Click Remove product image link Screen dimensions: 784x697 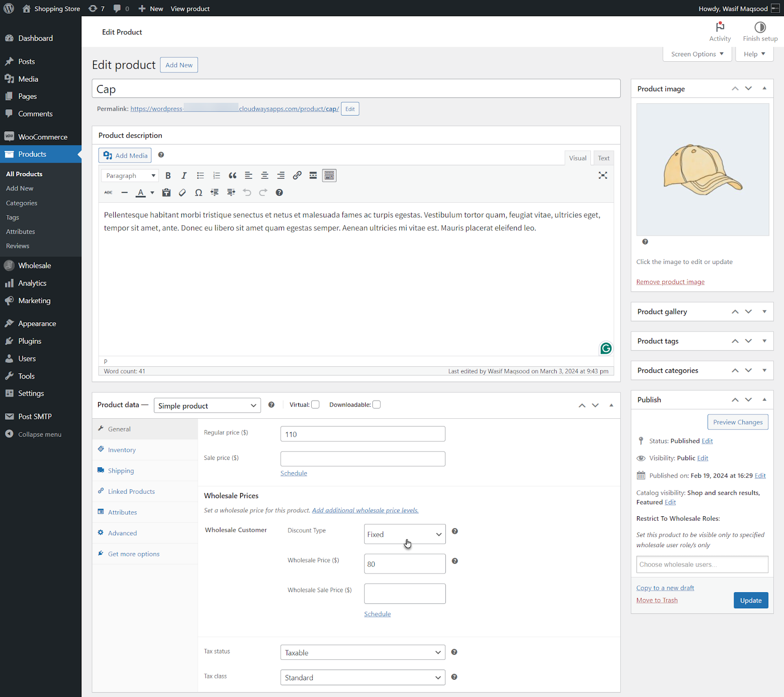670,282
